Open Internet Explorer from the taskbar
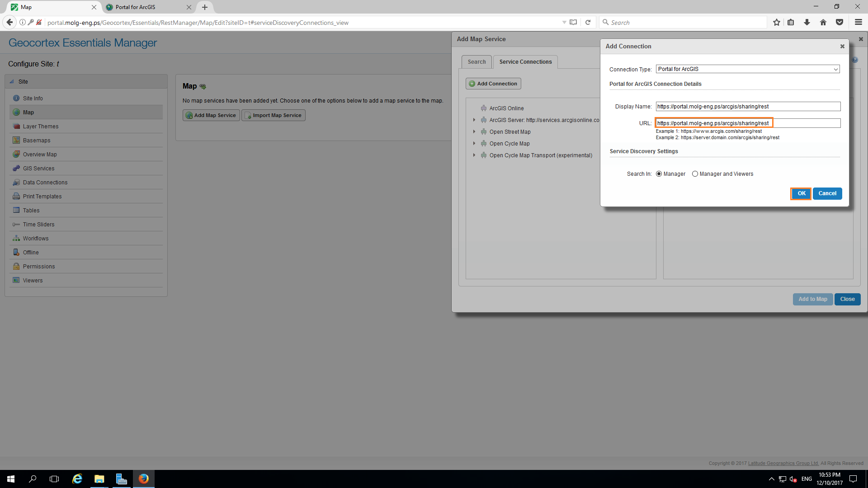868x488 pixels. point(77,479)
